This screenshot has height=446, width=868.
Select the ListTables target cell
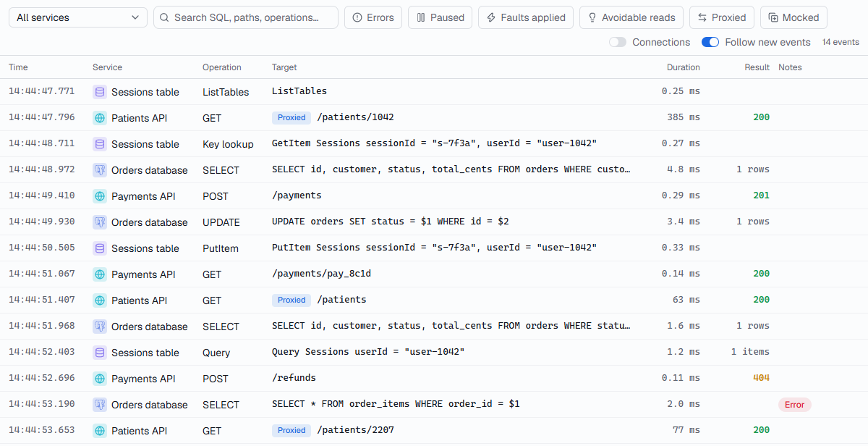299,91
